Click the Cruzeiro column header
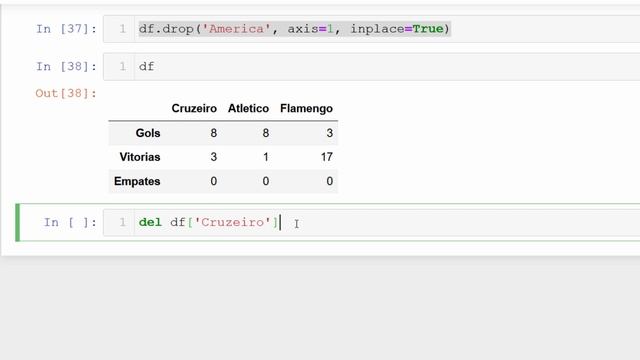Image resolution: width=640 pixels, height=360 pixels. point(194,109)
